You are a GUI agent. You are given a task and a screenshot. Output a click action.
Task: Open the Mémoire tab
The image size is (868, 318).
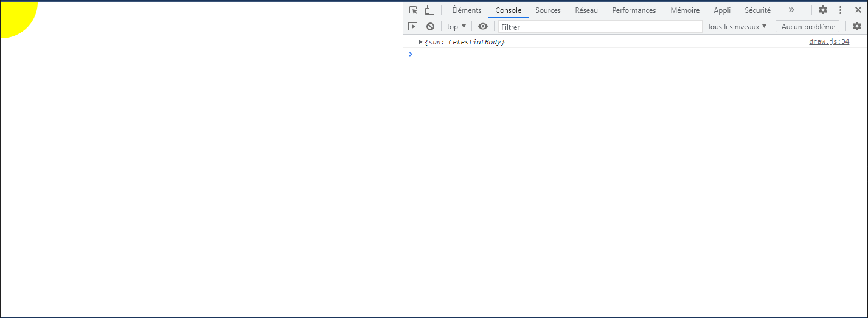(x=685, y=10)
